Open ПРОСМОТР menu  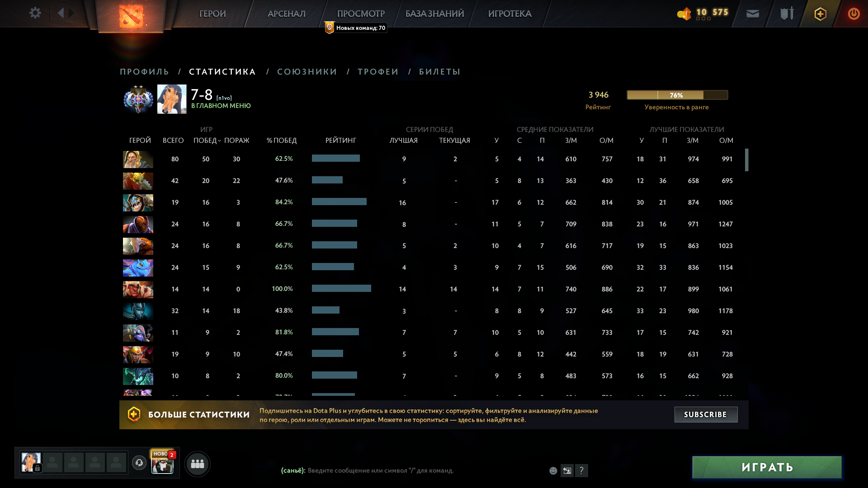[361, 14]
